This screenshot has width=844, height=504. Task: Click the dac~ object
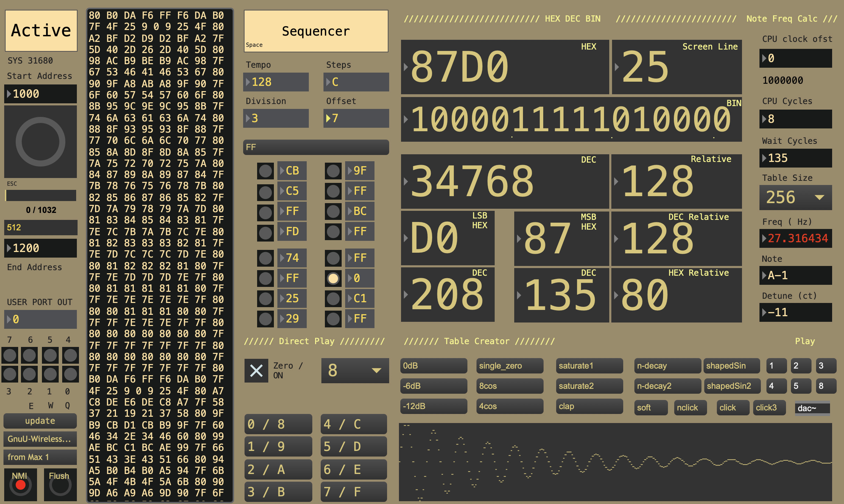coord(812,408)
